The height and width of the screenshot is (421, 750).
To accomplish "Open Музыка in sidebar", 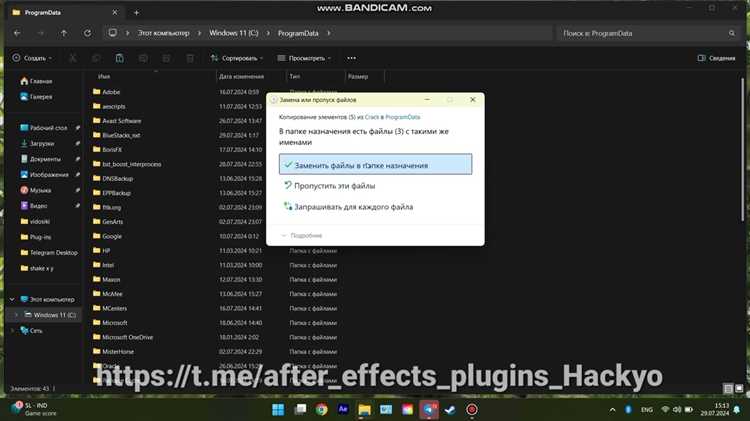I will (x=36, y=190).
